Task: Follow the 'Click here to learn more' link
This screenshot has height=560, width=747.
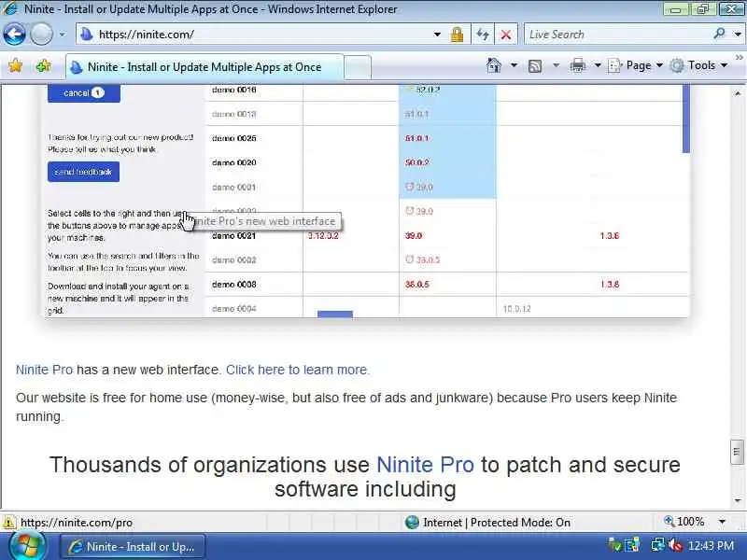Action: 298,370
